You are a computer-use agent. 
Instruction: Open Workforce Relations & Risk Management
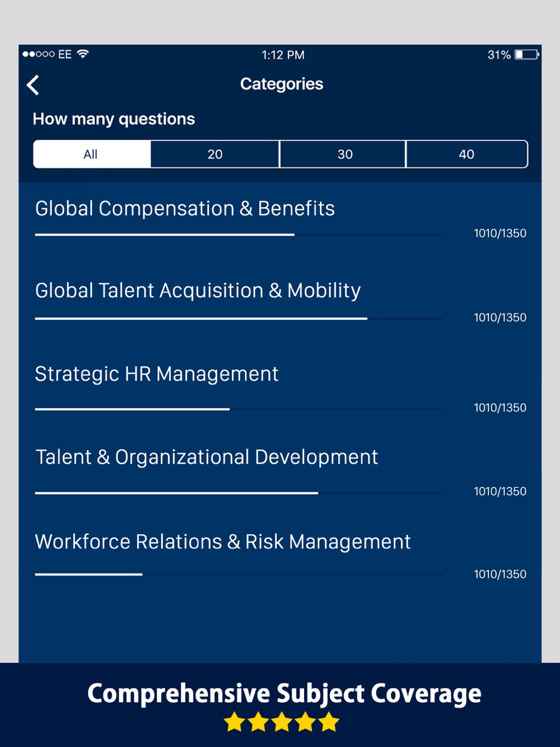click(x=280, y=555)
